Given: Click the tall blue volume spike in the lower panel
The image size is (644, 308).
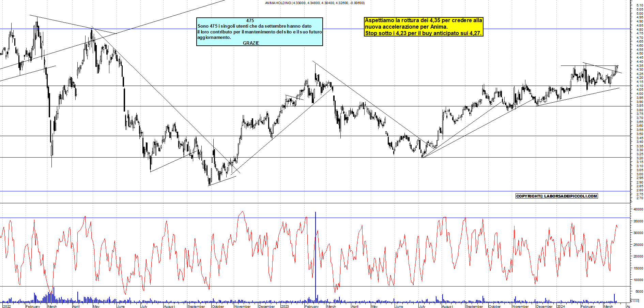Looking at the screenshot, I should coord(316,258).
